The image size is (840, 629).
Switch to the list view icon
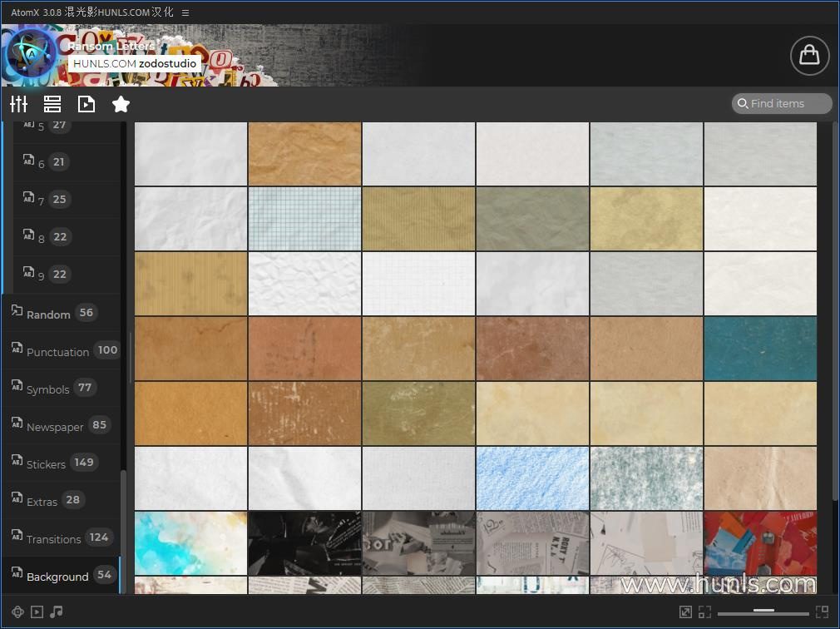click(52, 104)
